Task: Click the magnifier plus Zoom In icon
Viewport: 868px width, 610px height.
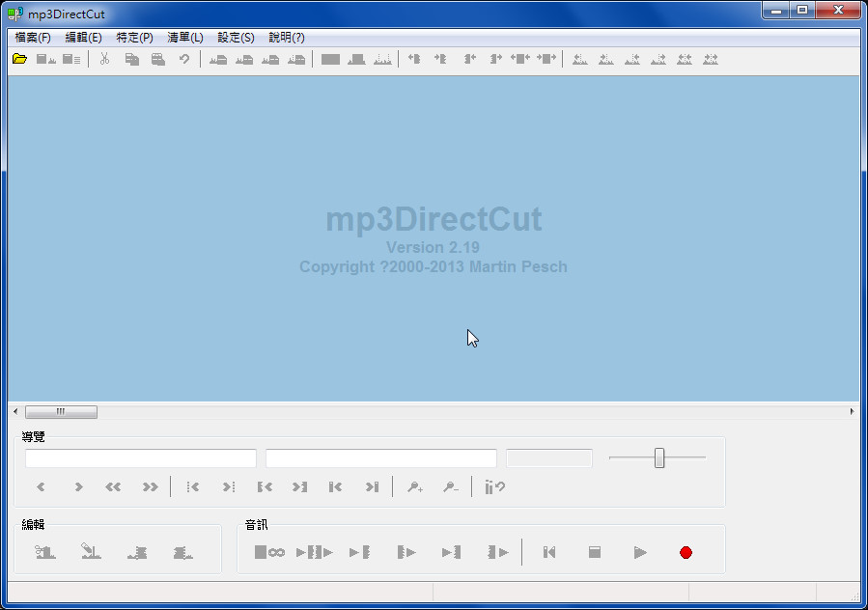Action: point(414,487)
